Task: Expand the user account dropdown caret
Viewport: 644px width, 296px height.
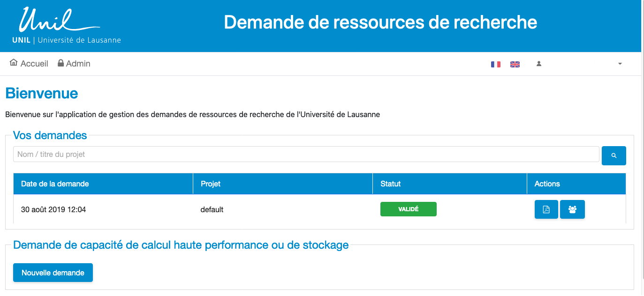Action: point(620,64)
